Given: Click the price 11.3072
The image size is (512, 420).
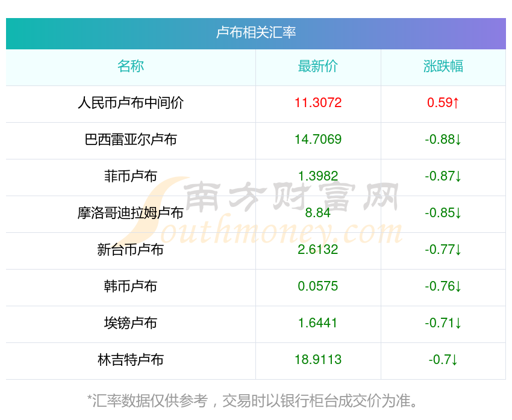Looking at the screenshot, I should pos(318,103).
